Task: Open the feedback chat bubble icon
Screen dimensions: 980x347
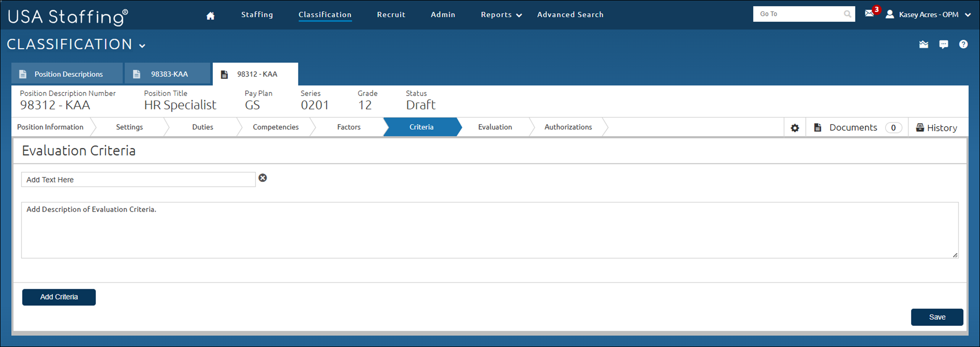Action: [944, 44]
